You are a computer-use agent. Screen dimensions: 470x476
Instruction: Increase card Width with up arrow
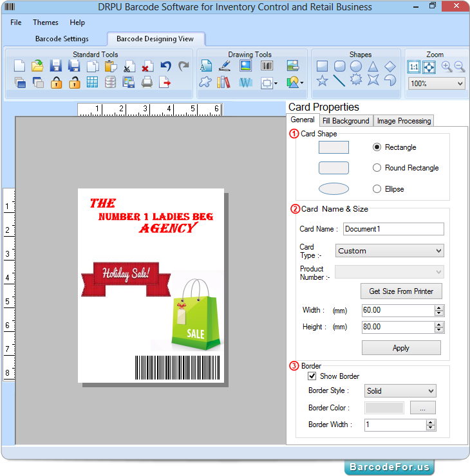(x=438, y=308)
